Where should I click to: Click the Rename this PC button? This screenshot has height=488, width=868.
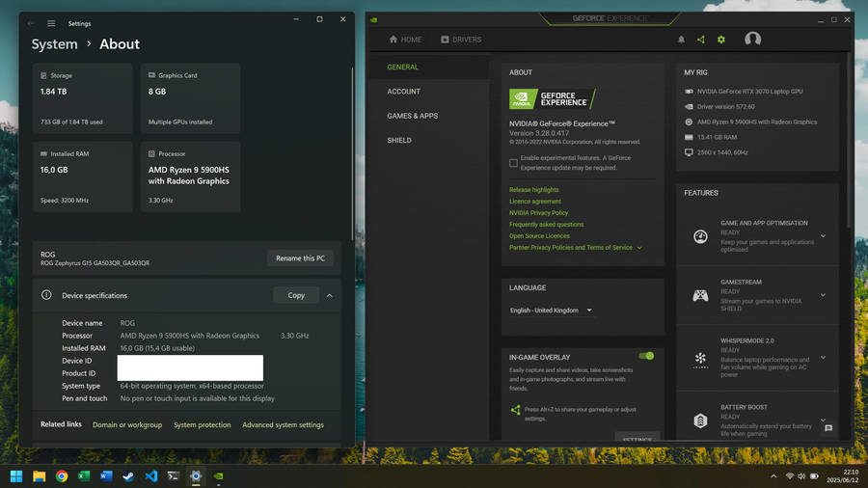pos(301,258)
